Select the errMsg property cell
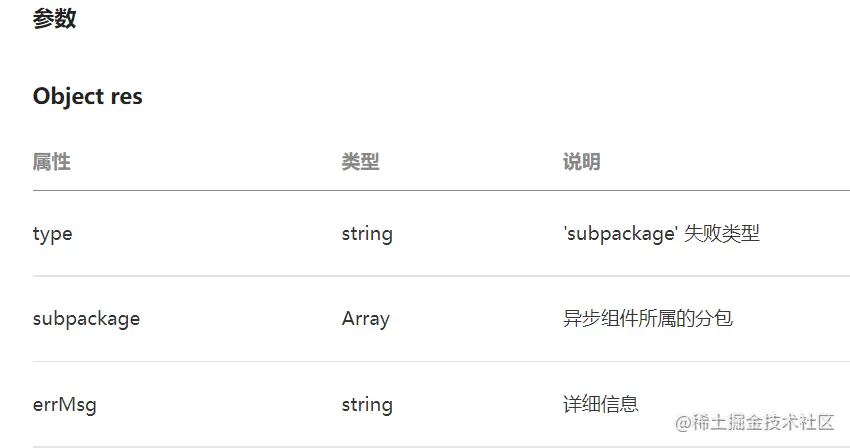Viewport: 850px width, 448px height. click(64, 405)
